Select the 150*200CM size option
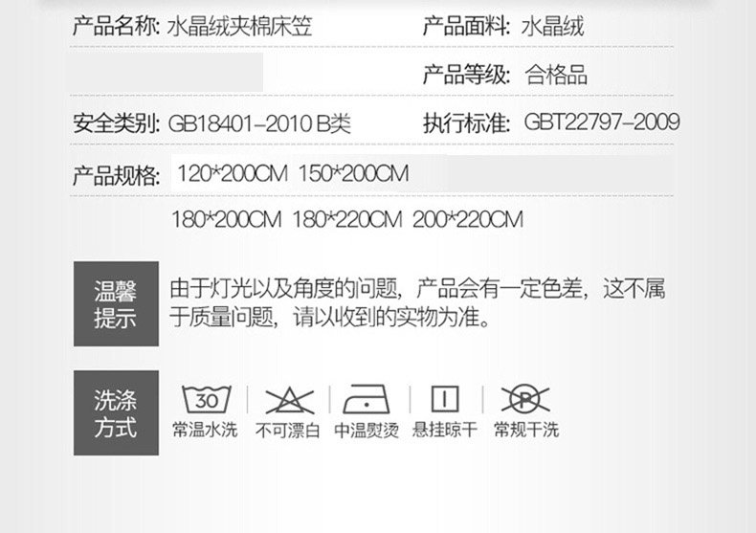The height and width of the screenshot is (533, 756). (353, 173)
